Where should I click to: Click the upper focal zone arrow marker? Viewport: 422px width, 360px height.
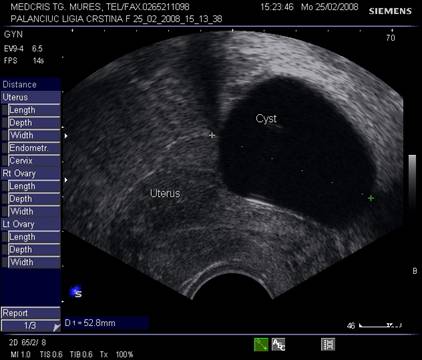(66, 136)
